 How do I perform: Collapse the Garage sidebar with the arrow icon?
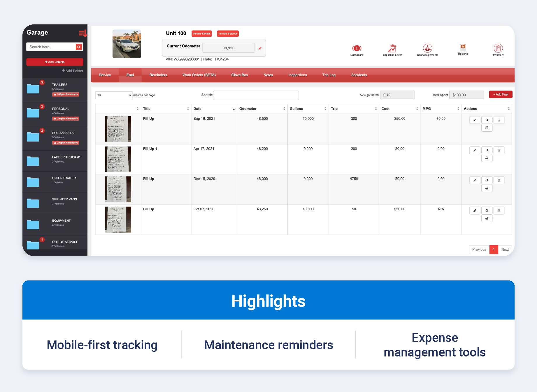(x=83, y=33)
